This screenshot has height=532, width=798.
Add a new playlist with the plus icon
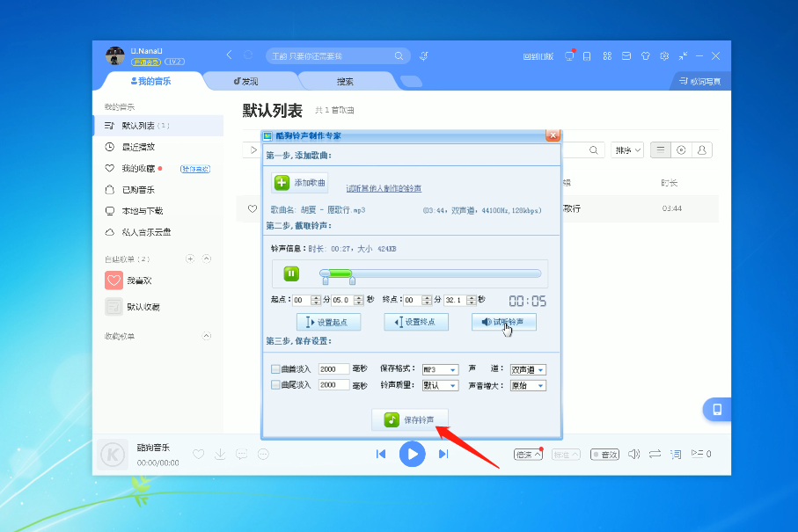point(190,259)
